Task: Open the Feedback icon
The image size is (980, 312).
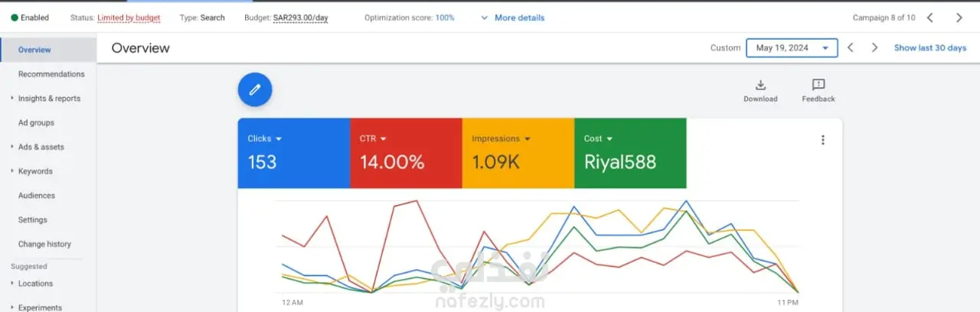Action: (x=818, y=85)
